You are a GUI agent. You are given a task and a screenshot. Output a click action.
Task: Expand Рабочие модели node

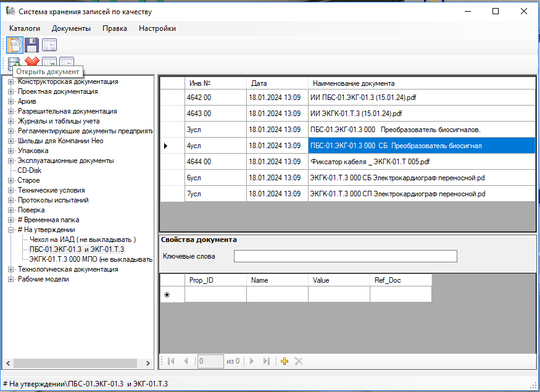coord(11,280)
